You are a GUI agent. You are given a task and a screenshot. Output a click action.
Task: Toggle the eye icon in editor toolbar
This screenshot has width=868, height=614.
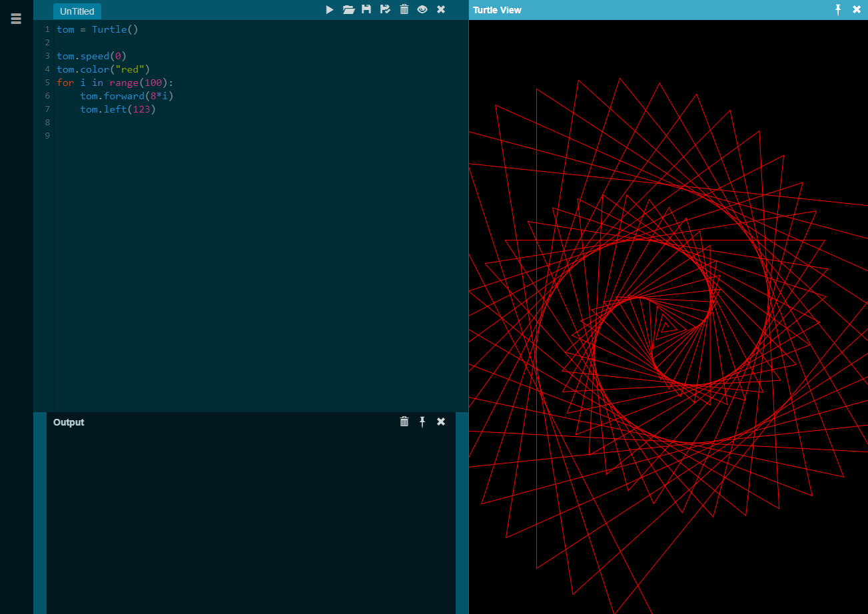(x=422, y=9)
